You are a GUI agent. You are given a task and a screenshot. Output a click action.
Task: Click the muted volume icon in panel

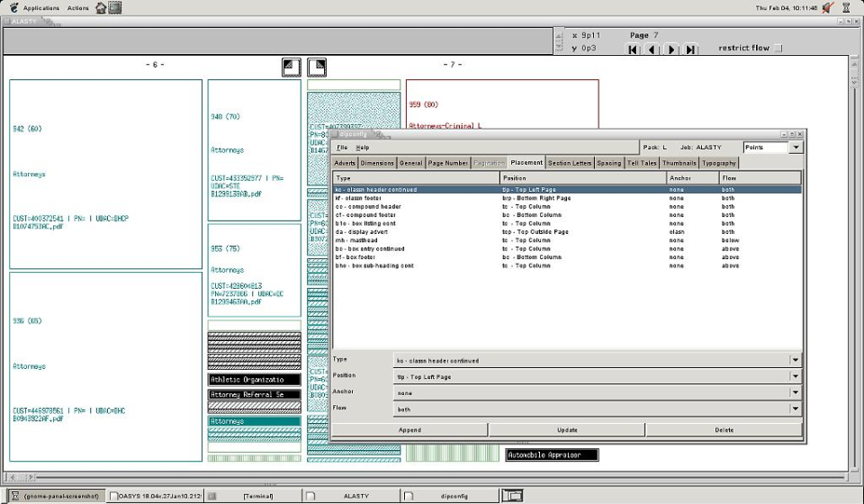[827, 7]
